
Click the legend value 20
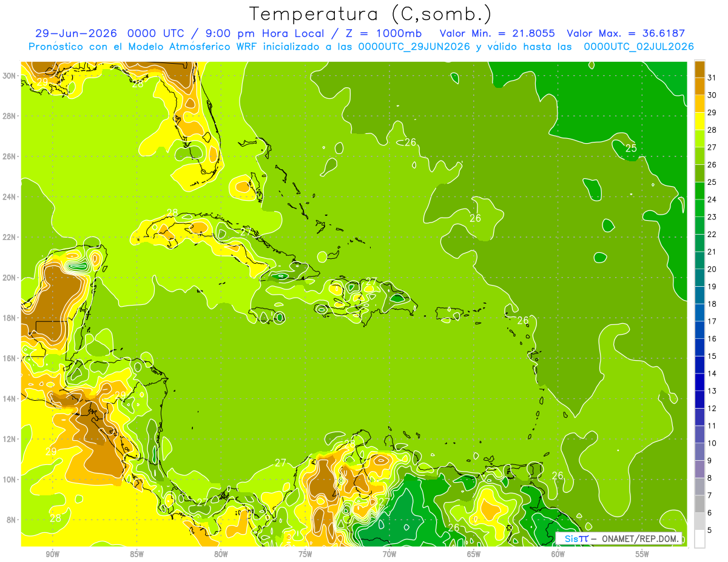(x=712, y=269)
